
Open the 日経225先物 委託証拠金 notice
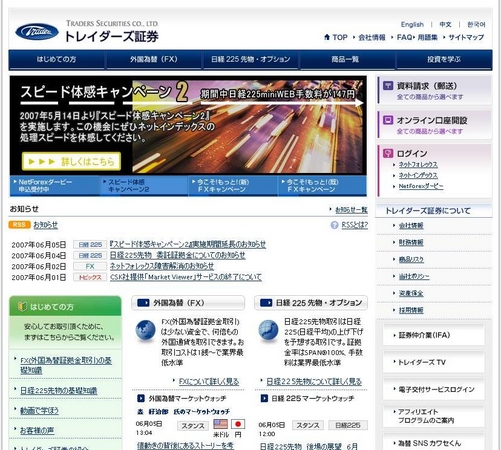point(178,255)
